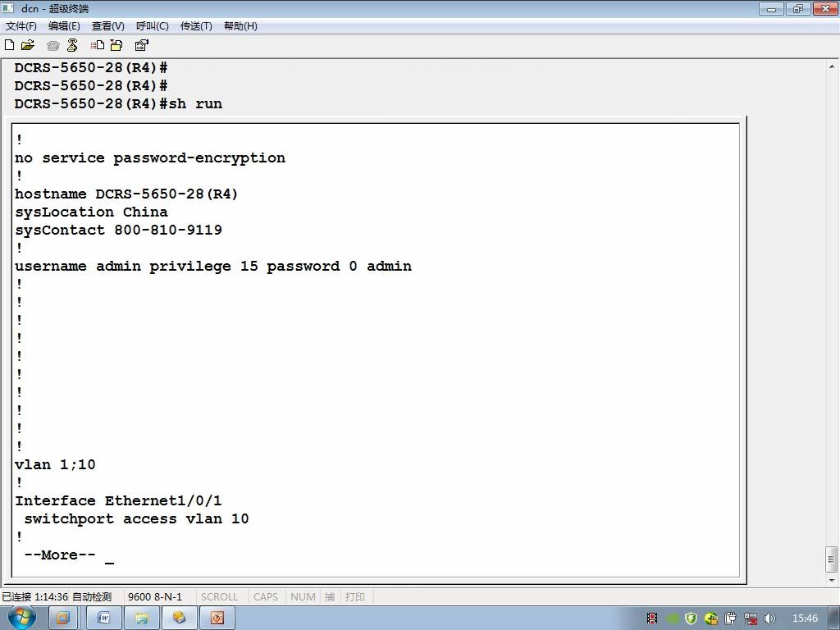
Task: Click the 'no service password-encryption' line
Action: [150, 158]
